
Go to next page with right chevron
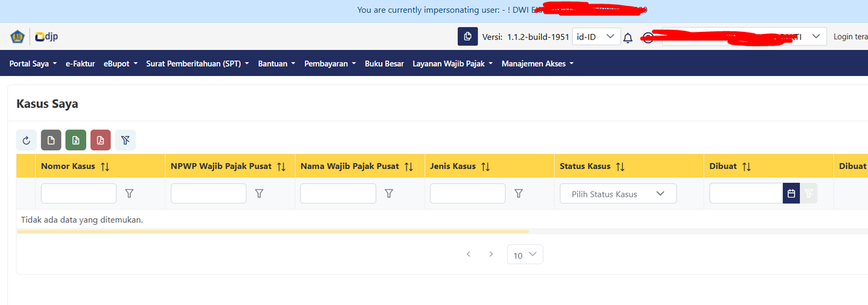491,254
